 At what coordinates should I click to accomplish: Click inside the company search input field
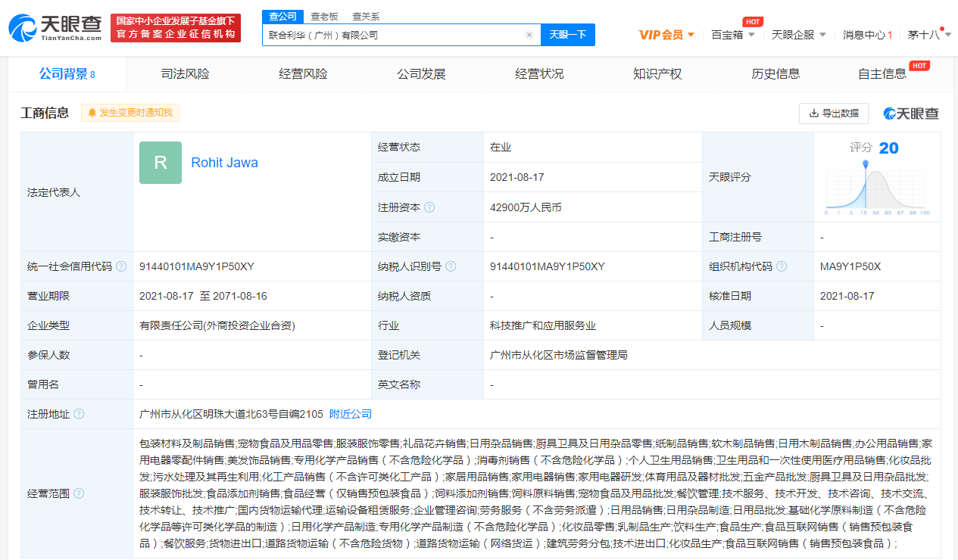click(394, 35)
